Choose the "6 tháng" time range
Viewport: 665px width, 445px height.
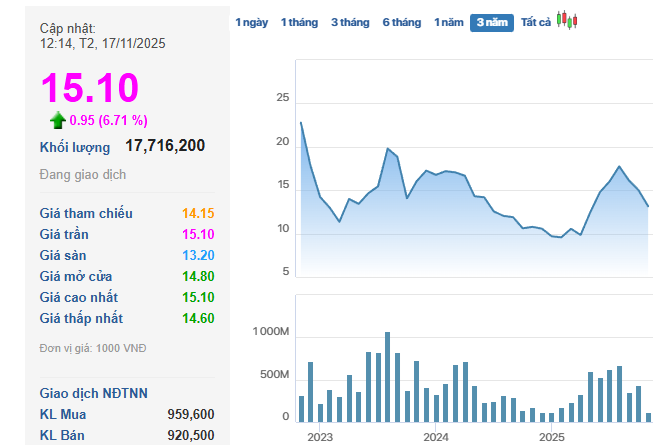coord(401,22)
